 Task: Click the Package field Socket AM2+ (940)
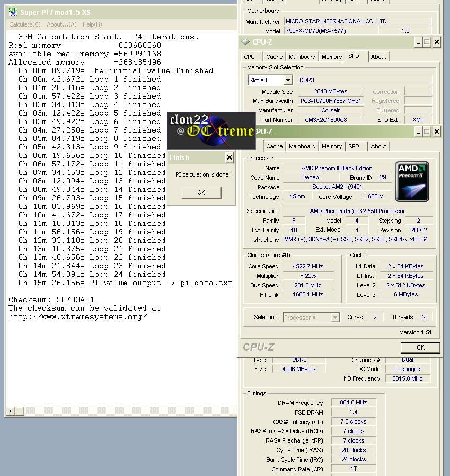point(337,187)
